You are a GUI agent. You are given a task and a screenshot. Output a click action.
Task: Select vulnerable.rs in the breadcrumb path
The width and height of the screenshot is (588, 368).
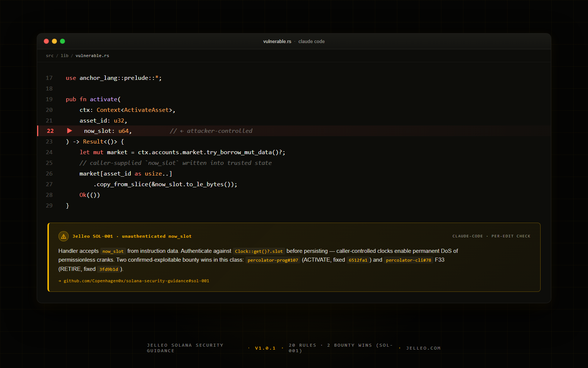pos(92,56)
